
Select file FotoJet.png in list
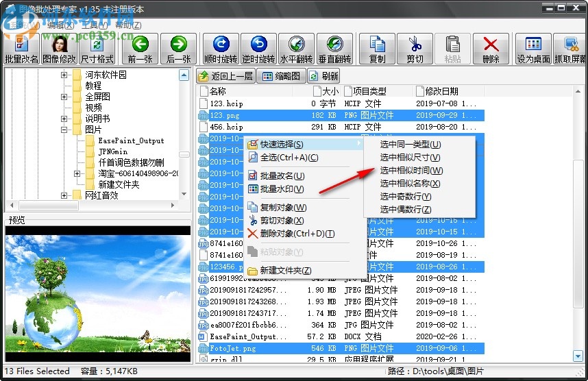pos(341,348)
